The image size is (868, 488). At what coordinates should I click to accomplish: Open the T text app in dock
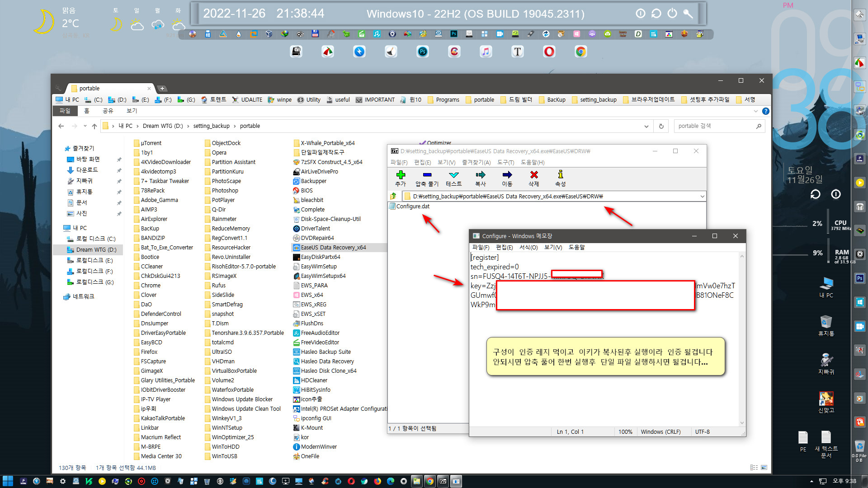pyautogui.click(x=518, y=52)
